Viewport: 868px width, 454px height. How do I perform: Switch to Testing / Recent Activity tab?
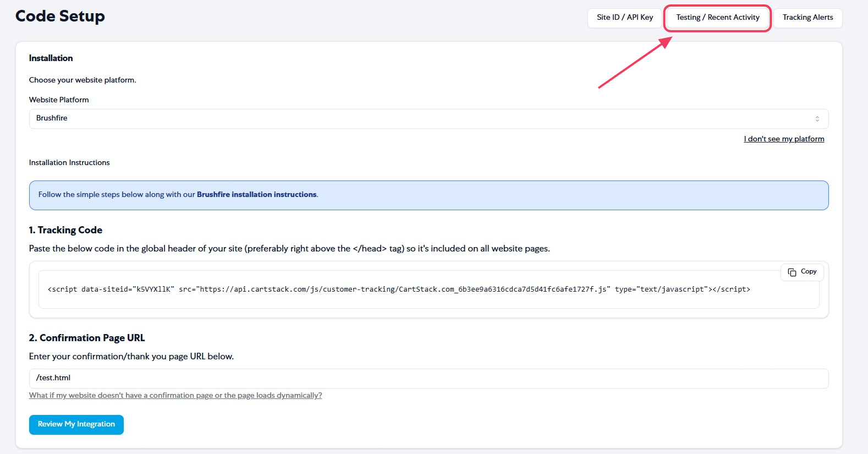(718, 18)
